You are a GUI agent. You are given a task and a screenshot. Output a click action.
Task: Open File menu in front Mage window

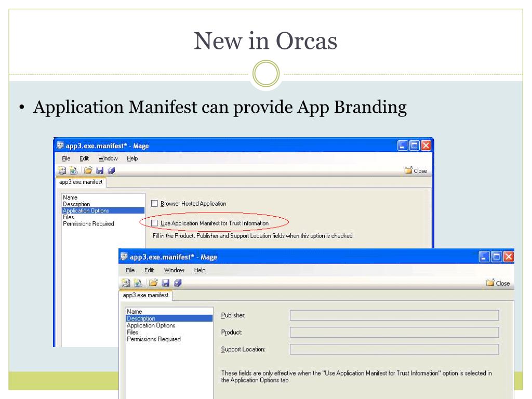click(130, 270)
